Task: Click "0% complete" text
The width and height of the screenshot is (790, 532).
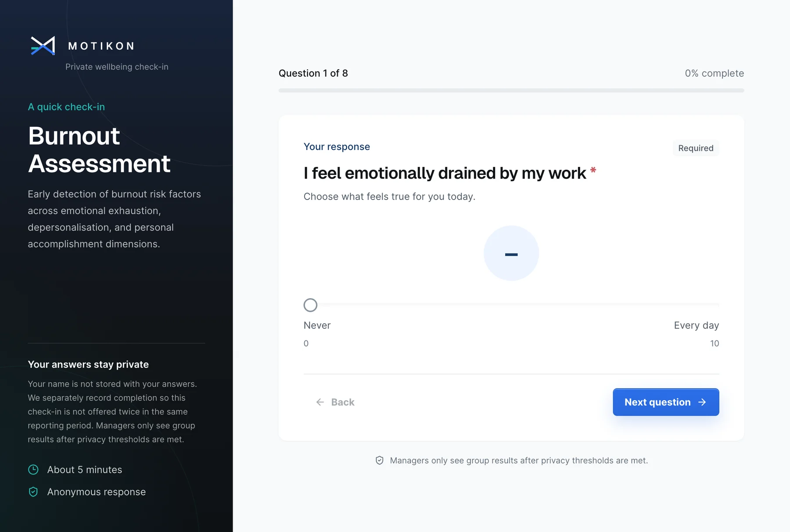Action: (714, 73)
